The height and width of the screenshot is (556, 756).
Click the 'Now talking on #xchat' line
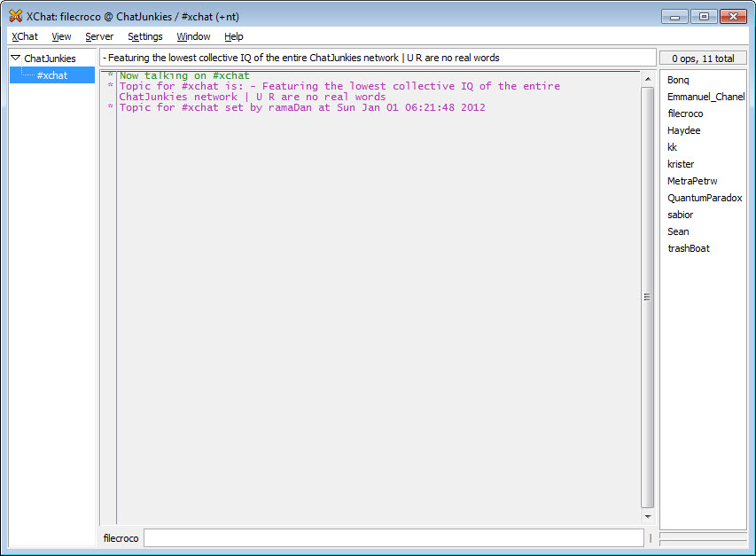184,75
